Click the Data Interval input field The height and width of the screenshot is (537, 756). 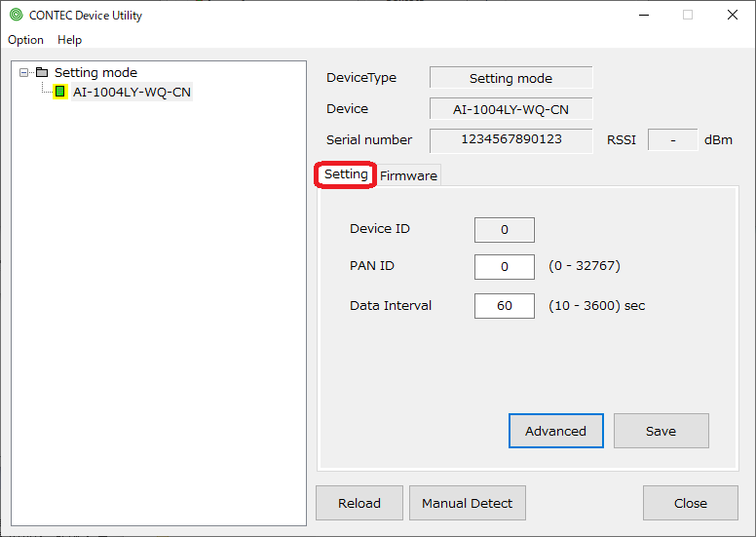[504, 306]
